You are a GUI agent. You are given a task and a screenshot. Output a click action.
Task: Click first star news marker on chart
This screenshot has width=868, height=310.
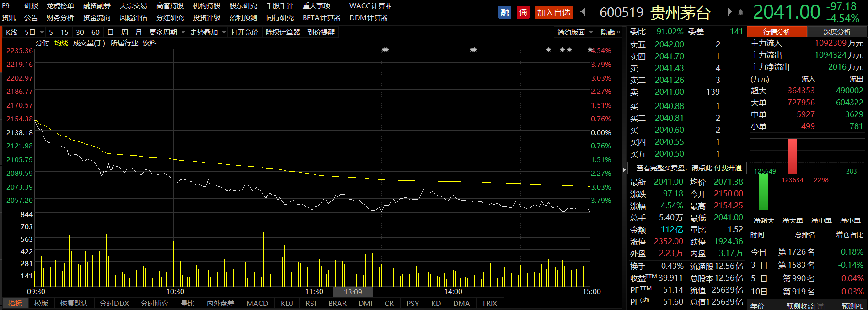[385, 49]
